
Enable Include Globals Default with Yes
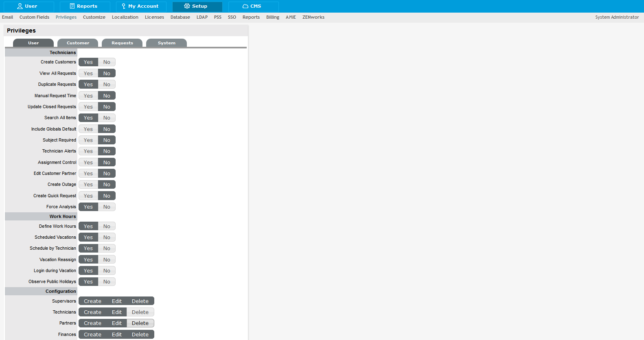pos(88,129)
